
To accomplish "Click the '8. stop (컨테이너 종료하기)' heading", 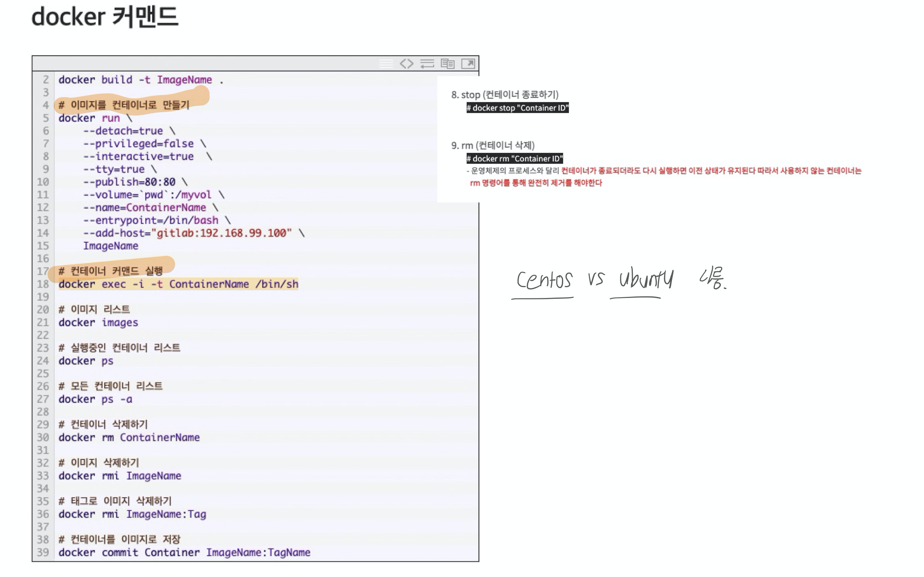I will (505, 95).
